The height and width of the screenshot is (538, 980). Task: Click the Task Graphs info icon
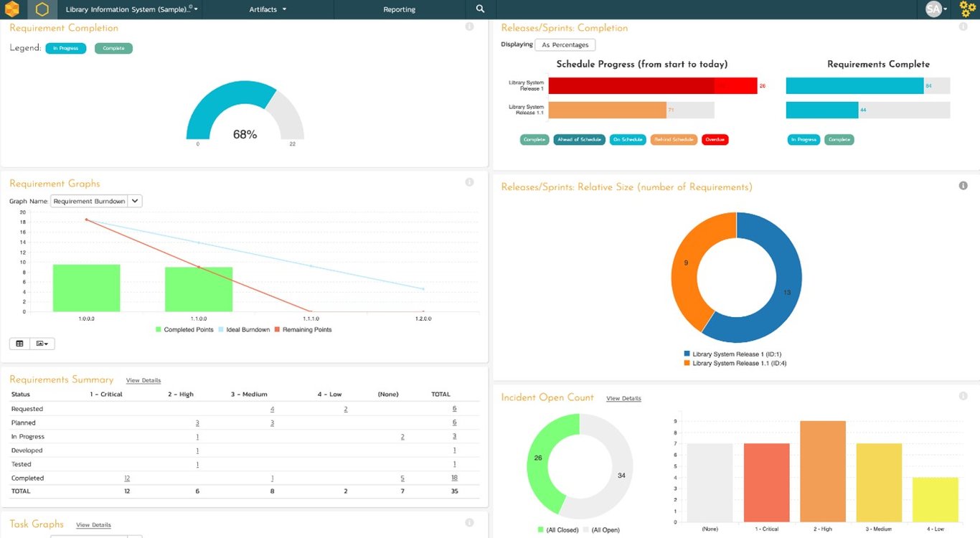point(469,523)
